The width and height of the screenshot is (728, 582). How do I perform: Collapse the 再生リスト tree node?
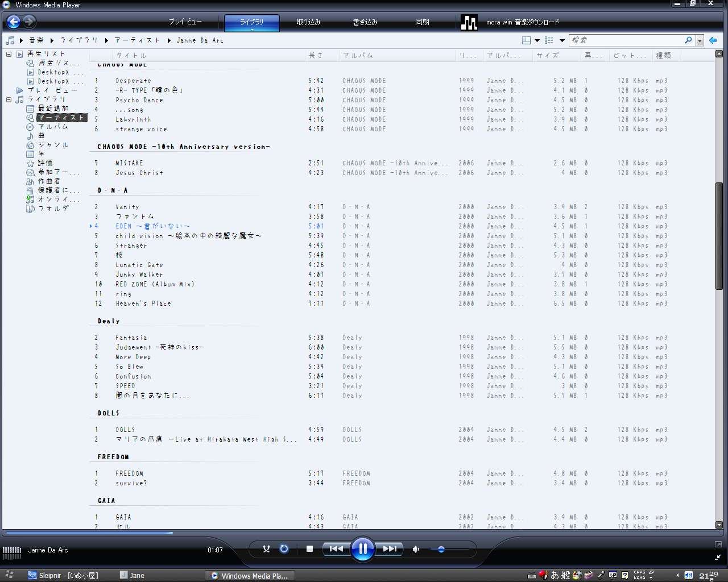pos(9,54)
